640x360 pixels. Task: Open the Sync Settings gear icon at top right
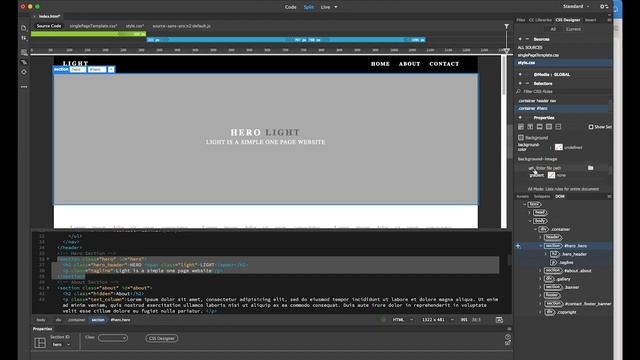point(604,7)
